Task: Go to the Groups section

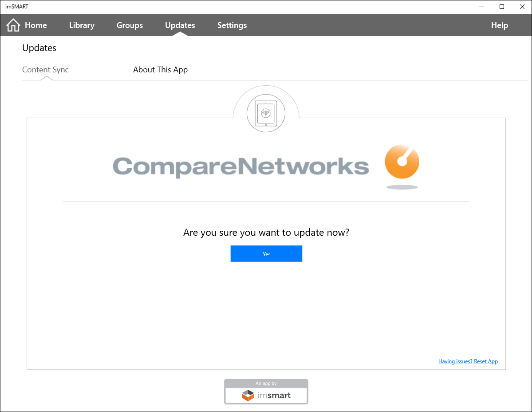Action: click(x=130, y=25)
